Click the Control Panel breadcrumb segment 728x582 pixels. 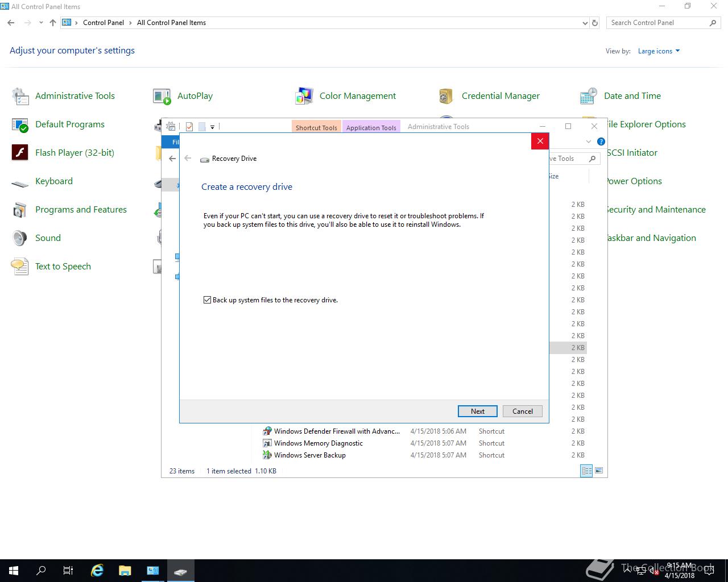point(104,23)
